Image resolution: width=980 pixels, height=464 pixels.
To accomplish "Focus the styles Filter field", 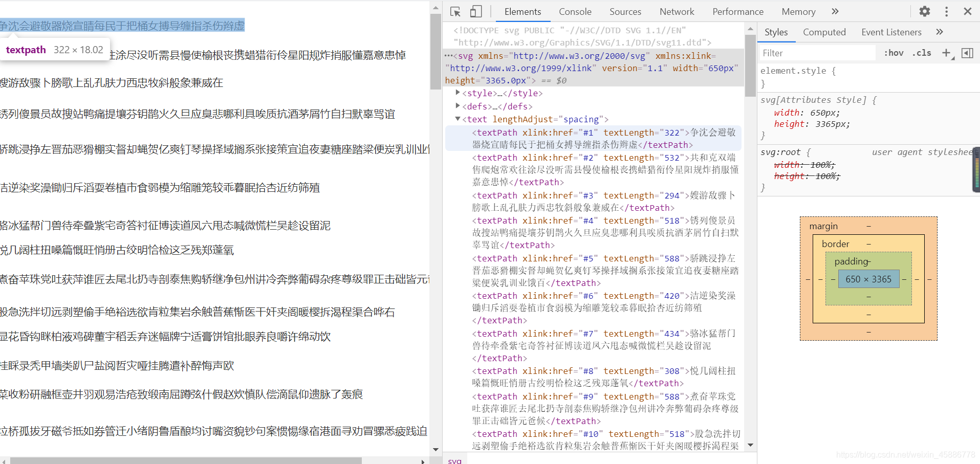I will tap(816, 53).
